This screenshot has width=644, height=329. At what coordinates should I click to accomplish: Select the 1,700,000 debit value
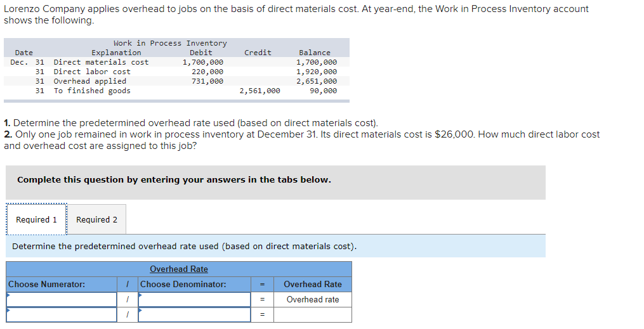click(x=203, y=62)
